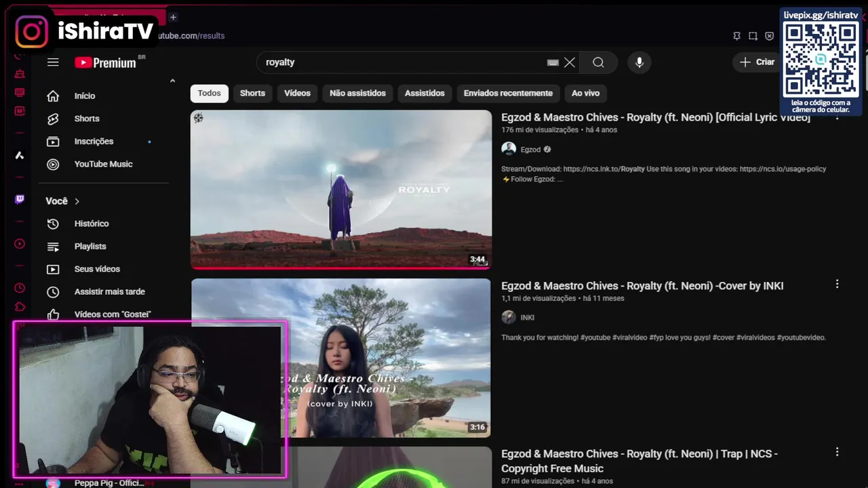Viewport: 868px width, 488px height.
Task: Select the Todos filter chip
Action: (x=209, y=94)
